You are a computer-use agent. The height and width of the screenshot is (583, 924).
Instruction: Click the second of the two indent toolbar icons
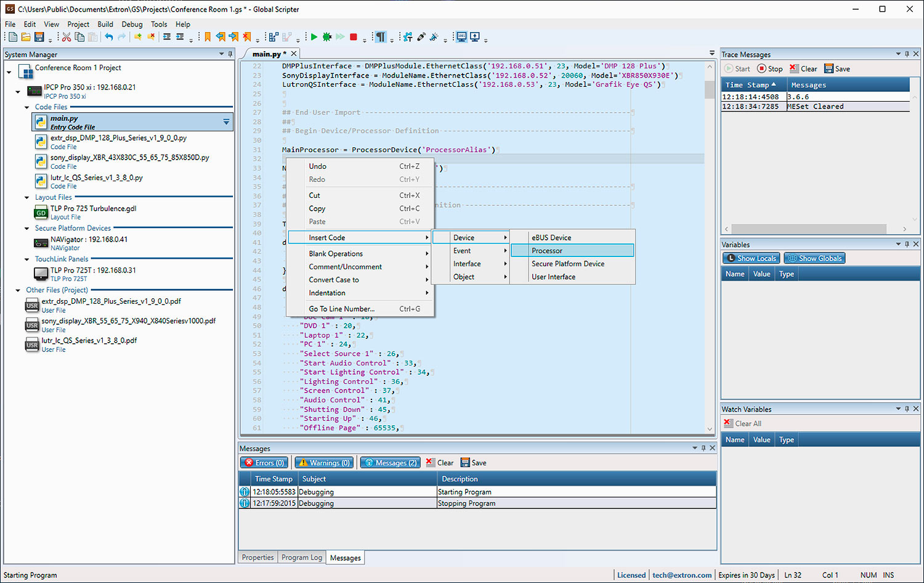tap(180, 37)
